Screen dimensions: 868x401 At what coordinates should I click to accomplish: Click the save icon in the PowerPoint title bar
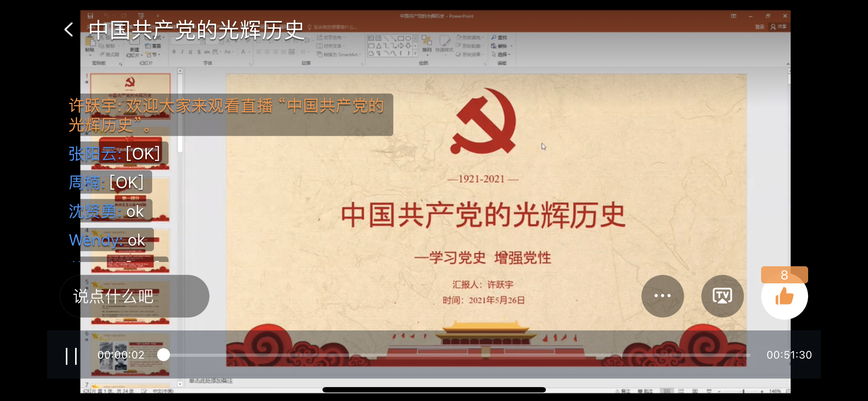point(91,16)
